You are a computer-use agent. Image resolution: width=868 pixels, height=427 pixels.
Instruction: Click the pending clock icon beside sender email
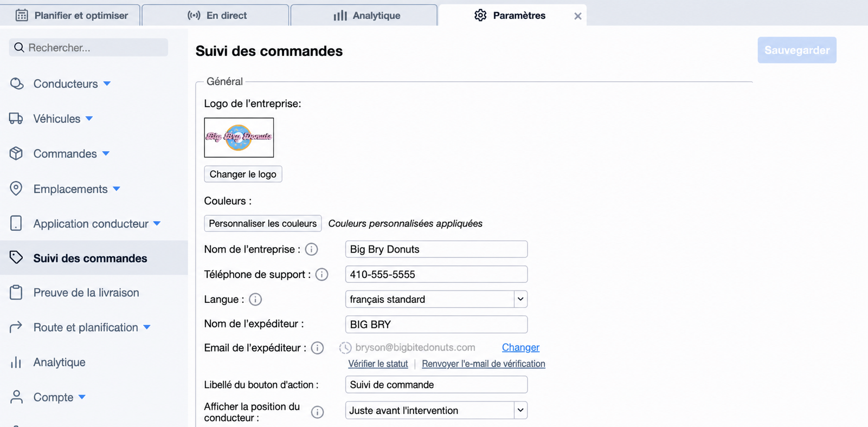click(345, 348)
